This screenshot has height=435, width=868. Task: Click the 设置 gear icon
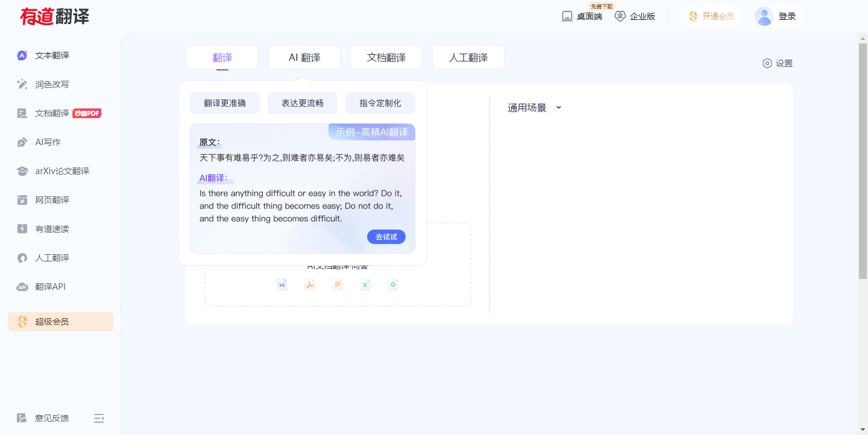click(767, 63)
